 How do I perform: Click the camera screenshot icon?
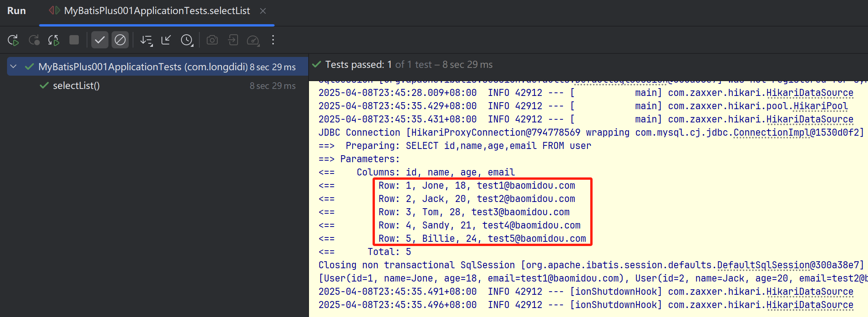coord(212,40)
